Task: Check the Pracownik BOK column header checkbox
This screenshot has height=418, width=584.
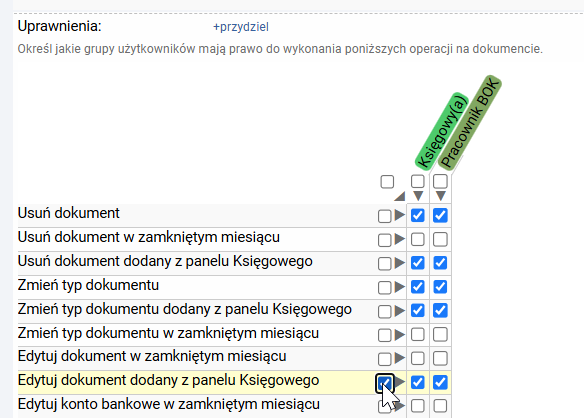Action: click(440, 181)
